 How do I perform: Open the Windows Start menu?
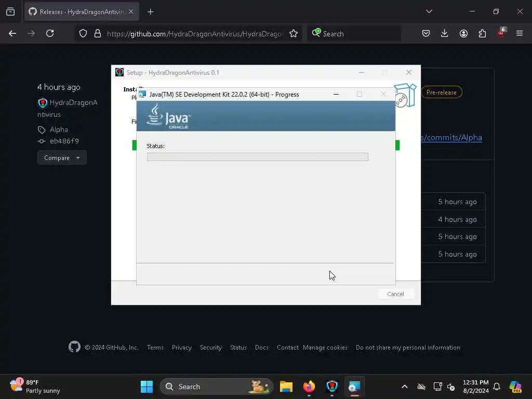pyautogui.click(x=147, y=387)
